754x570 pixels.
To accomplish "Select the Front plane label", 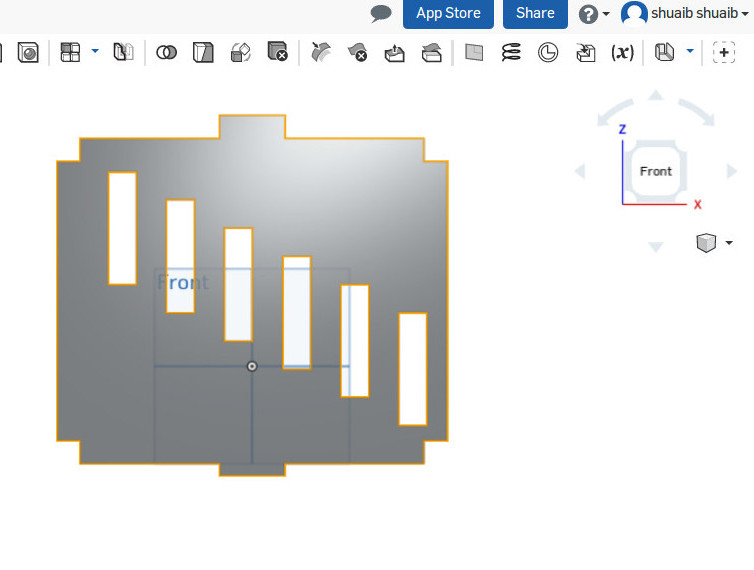I will 183,282.
